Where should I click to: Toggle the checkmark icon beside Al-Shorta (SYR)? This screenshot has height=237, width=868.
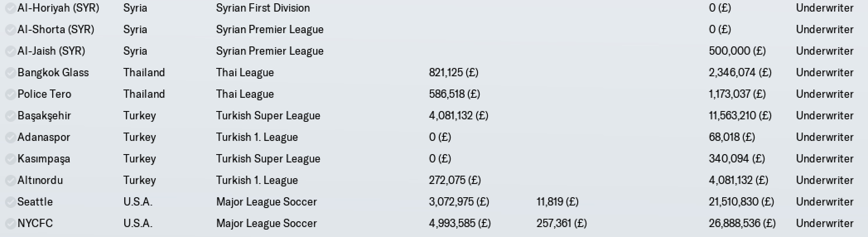click(10, 29)
